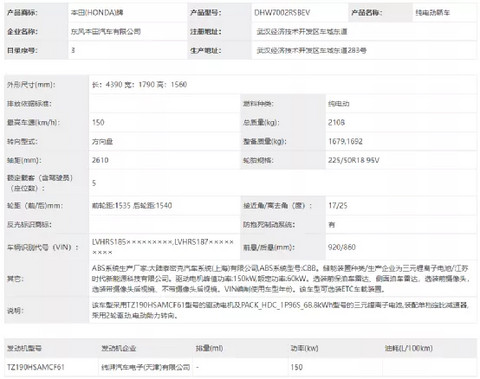
Task: Select tire spec 225/50R18 95V
Action: (x=354, y=160)
